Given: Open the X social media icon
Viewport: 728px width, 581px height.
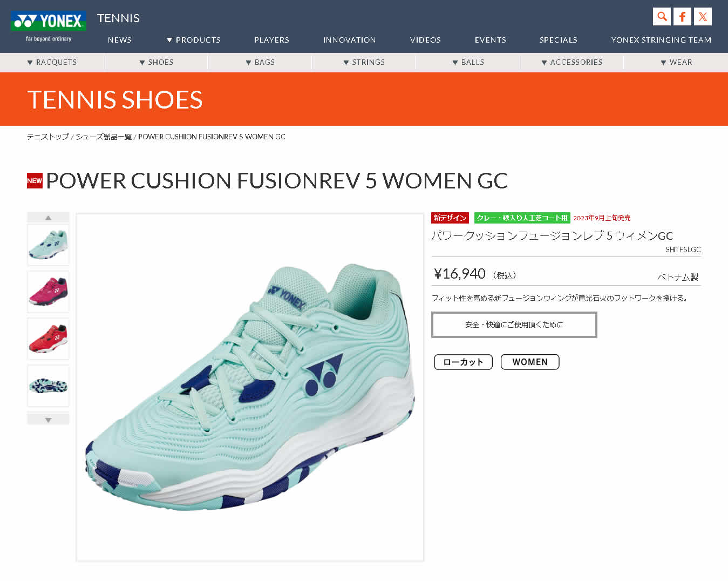Looking at the screenshot, I should (x=703, y=16).
